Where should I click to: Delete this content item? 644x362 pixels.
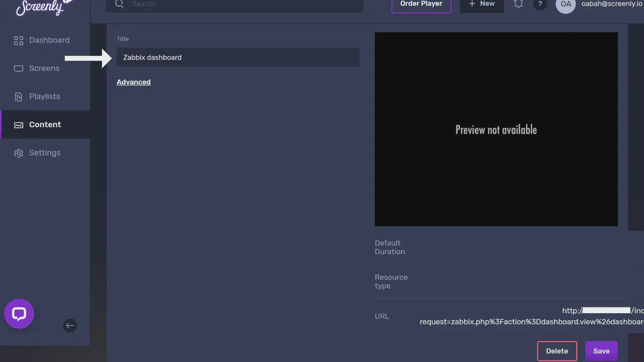click(x=557, y=351)
